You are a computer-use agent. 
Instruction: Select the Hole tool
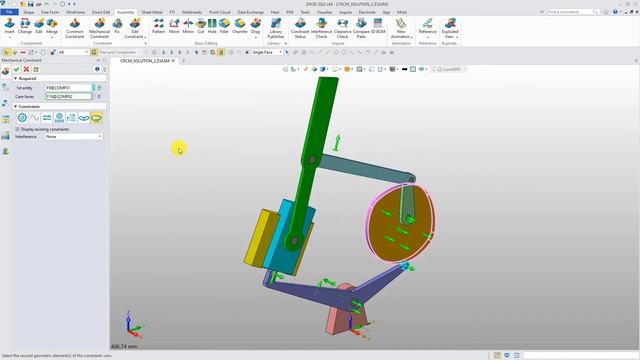coord(212,26)
